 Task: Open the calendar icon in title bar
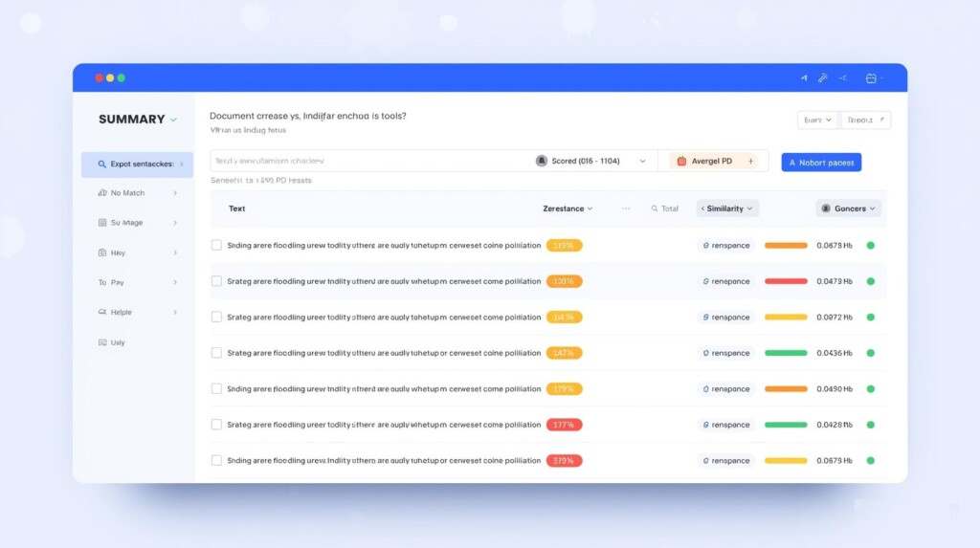[871, 78]
